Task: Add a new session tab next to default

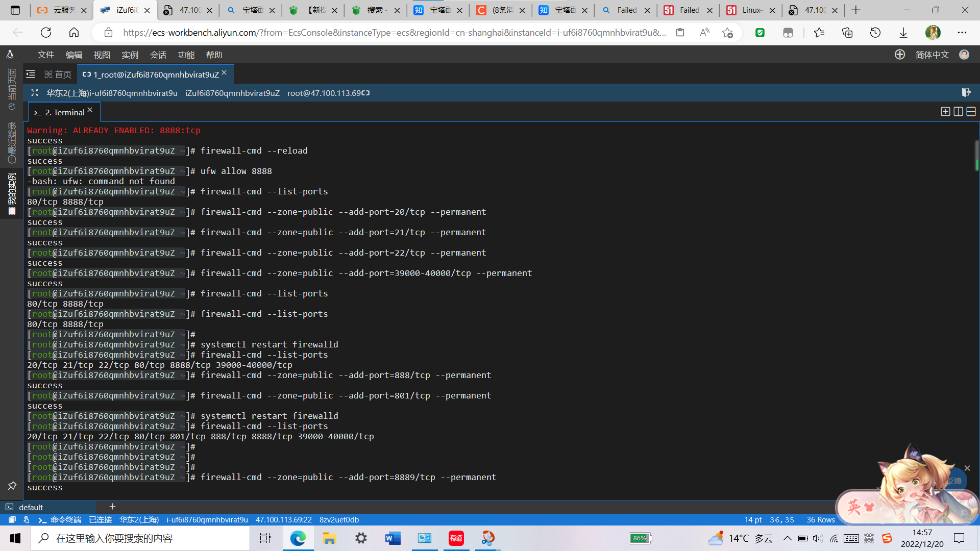Action: click(112, 507)
